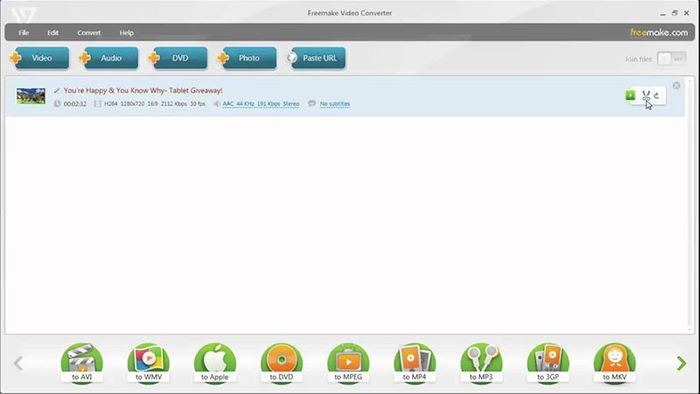
Task: Click the to DVD burn icon
Action: click(282, 363)
